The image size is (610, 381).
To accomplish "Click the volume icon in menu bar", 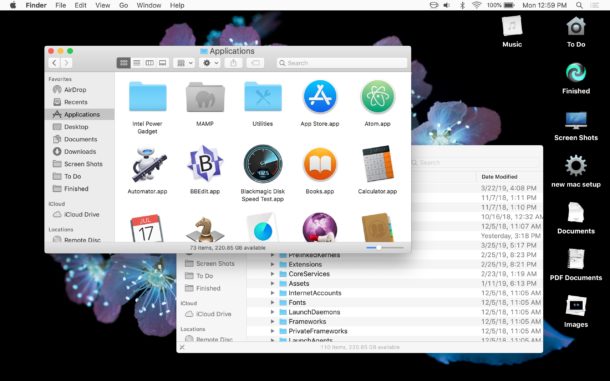I will tap(447, 5).
